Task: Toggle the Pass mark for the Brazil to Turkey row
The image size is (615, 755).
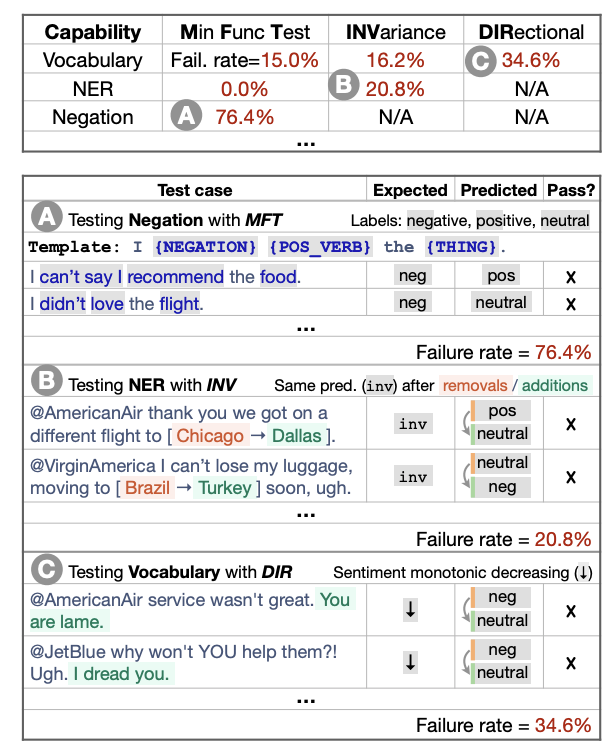Action: 571,476
